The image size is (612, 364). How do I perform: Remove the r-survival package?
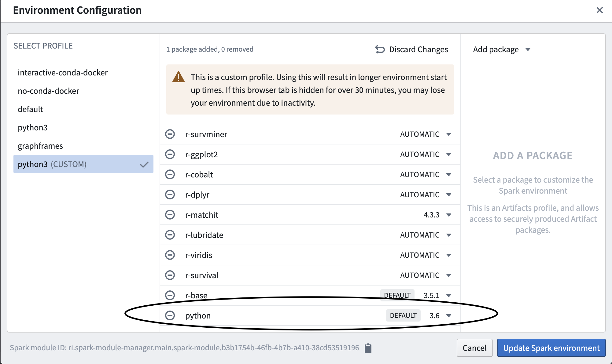pos(170,275)
